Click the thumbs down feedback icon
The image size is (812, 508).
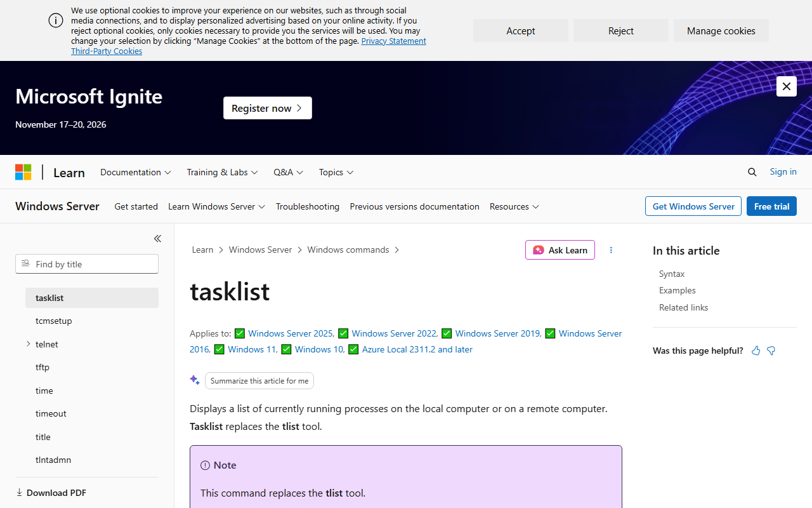tap(771, 351)
